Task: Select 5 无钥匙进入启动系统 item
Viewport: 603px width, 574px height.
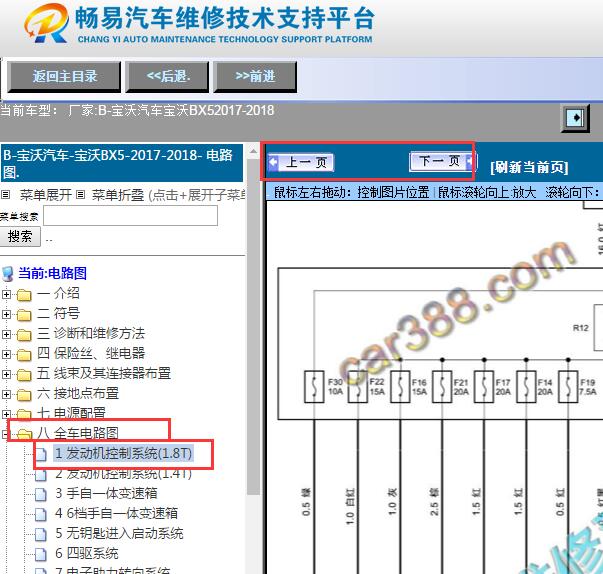Action: (119, 533)
